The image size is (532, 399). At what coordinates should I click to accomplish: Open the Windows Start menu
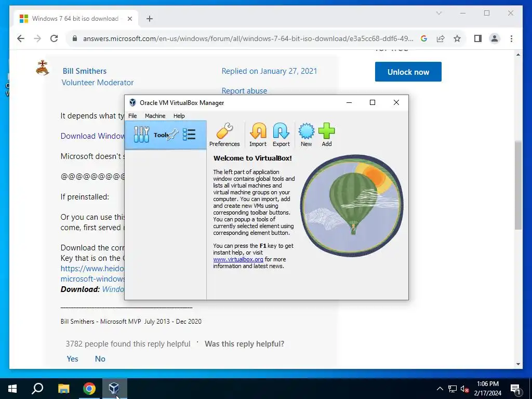(x=12, y=389)
